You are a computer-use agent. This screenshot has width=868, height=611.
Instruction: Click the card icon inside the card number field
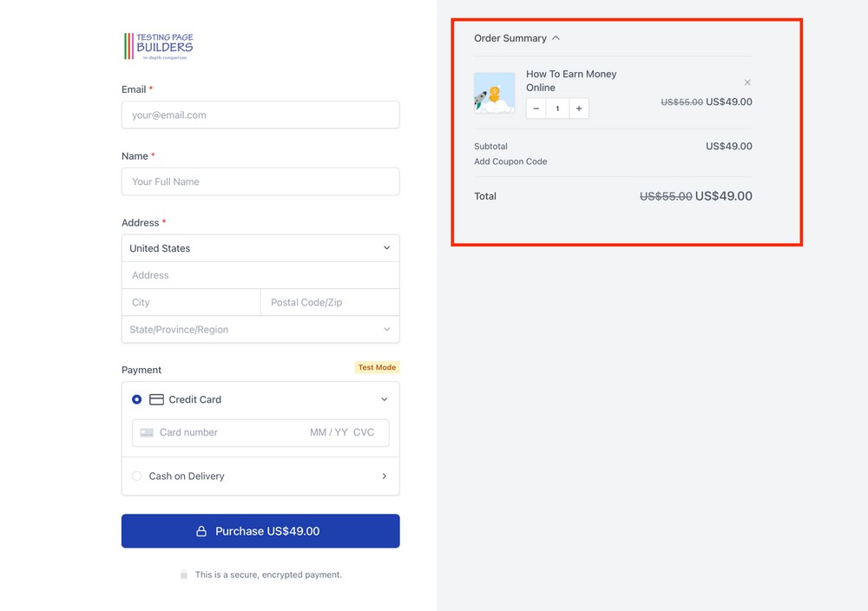(146, 432)
